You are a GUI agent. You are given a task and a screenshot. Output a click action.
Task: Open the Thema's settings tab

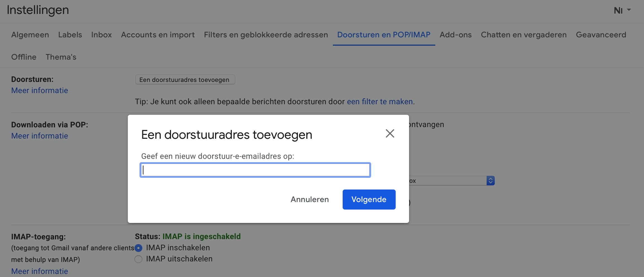pos(61,57)
